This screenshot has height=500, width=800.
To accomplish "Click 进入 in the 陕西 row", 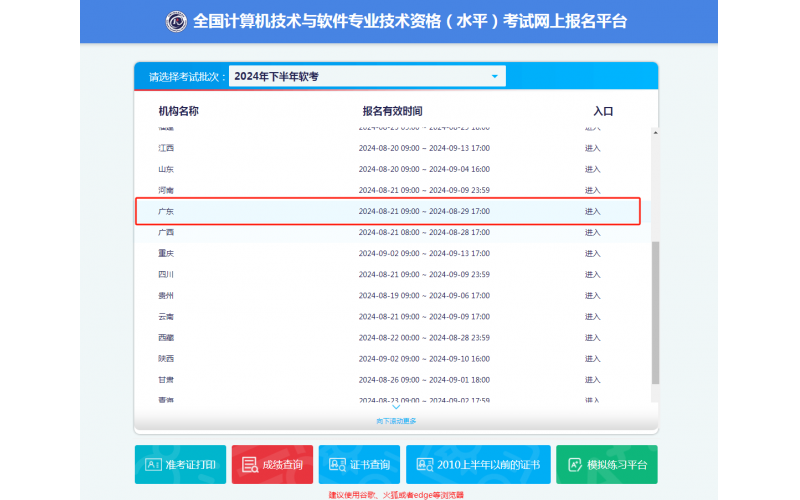I will [x=592, y=359].
